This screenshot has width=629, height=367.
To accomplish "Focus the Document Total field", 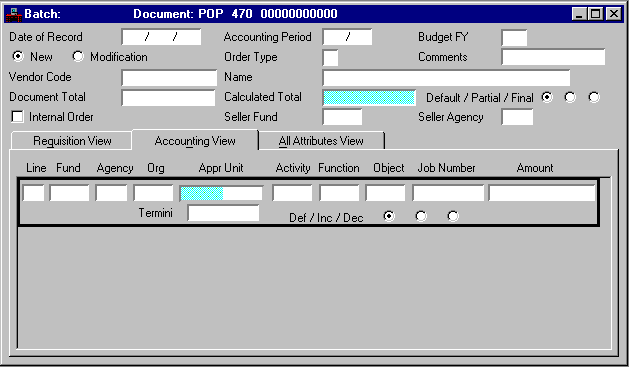I will coord(168,97).
